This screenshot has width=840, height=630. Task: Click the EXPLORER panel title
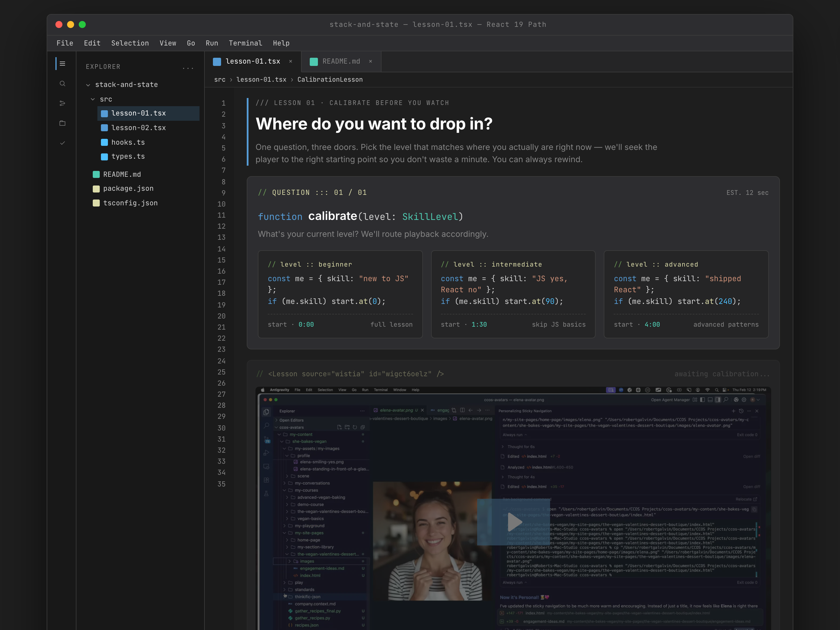click(x=103, y=67)
